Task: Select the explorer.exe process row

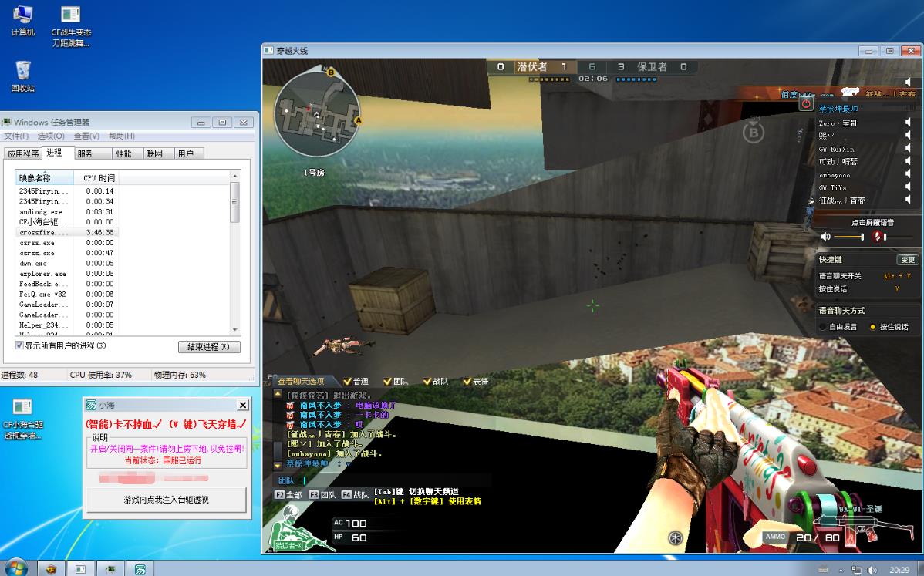Action: (67, 273)
